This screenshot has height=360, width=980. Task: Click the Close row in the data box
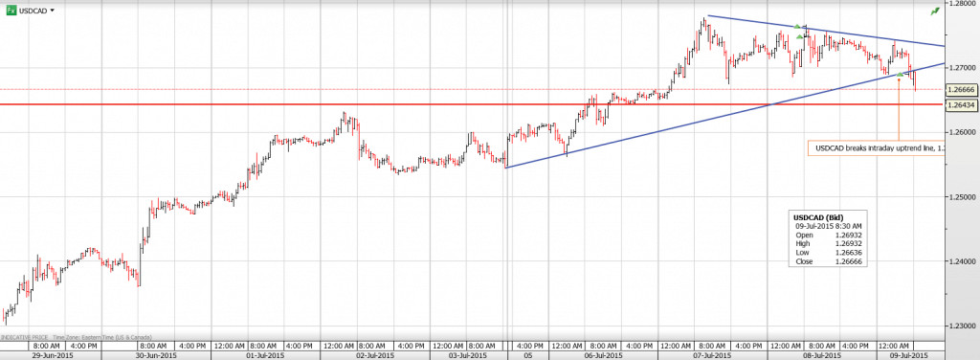(x=830, y=261)
